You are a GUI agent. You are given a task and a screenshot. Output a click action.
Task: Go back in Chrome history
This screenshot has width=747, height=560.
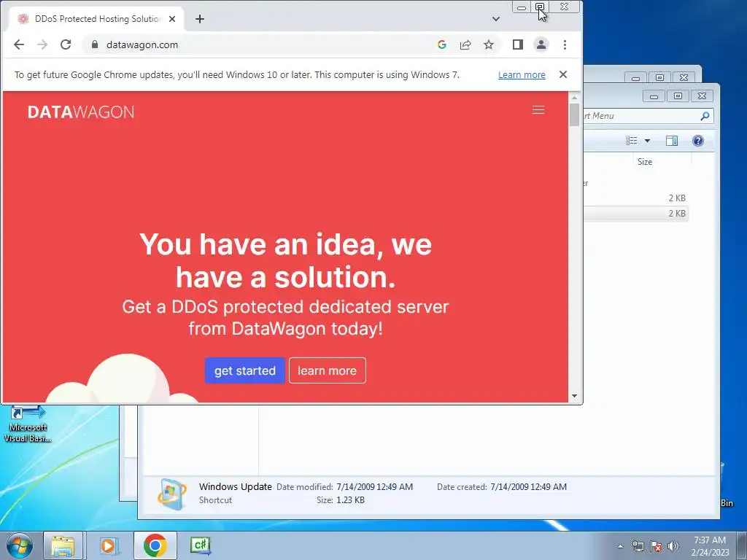(x=18, y=44)
